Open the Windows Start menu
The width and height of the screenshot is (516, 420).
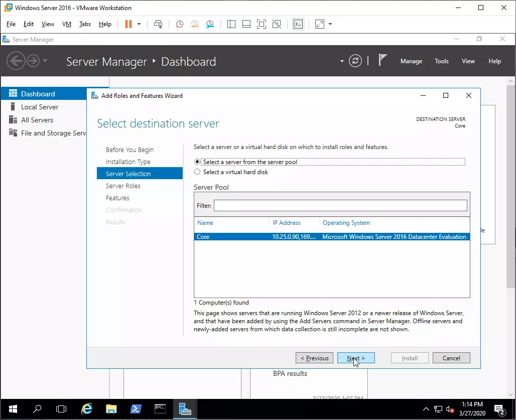pos(13,409)
